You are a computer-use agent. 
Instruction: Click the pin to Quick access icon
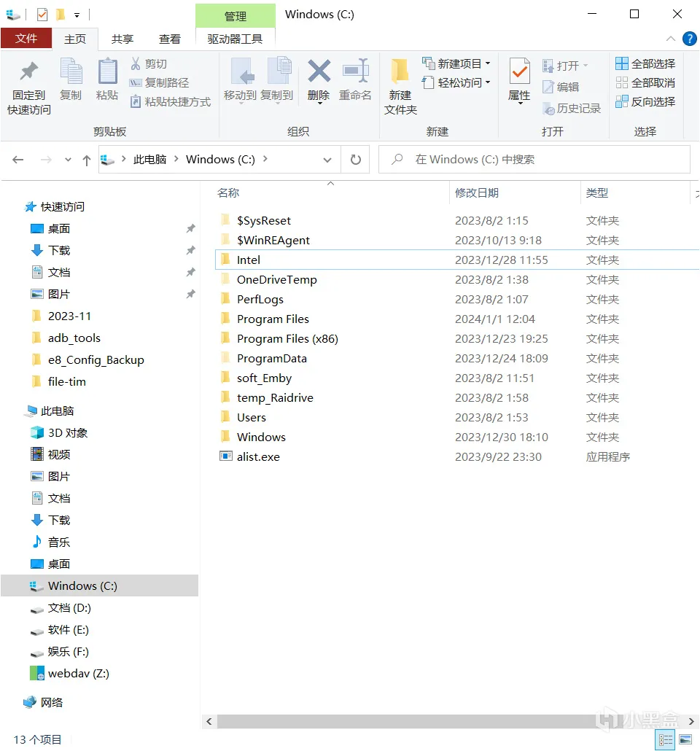click(x=28, y=72)
